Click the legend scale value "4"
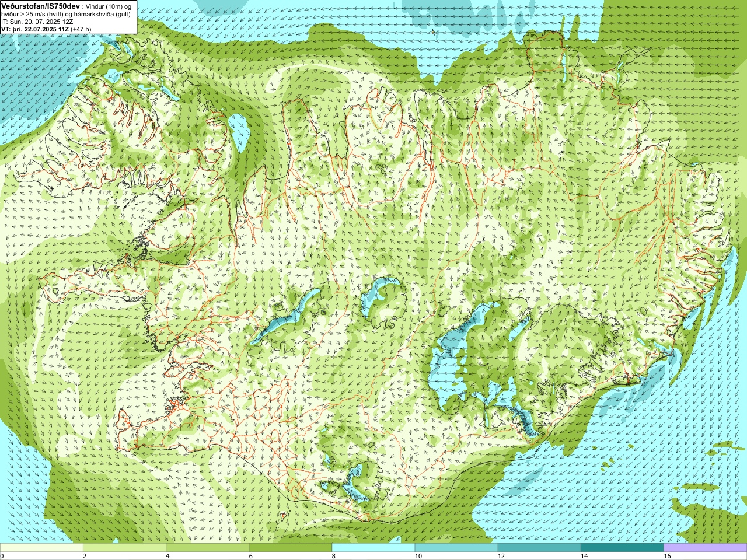Image resolution: width=747 pixels, height=560 pixels. point(167,556)
